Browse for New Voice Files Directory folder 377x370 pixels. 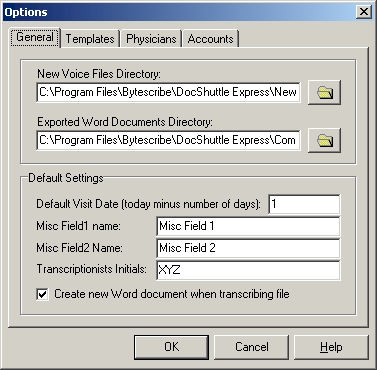(324, 92)
